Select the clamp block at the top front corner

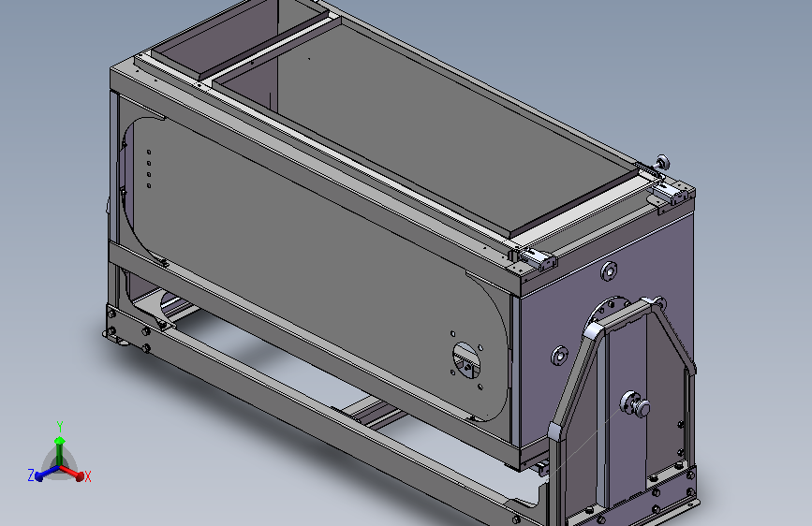pyautogui.click(x=539, y=260)
